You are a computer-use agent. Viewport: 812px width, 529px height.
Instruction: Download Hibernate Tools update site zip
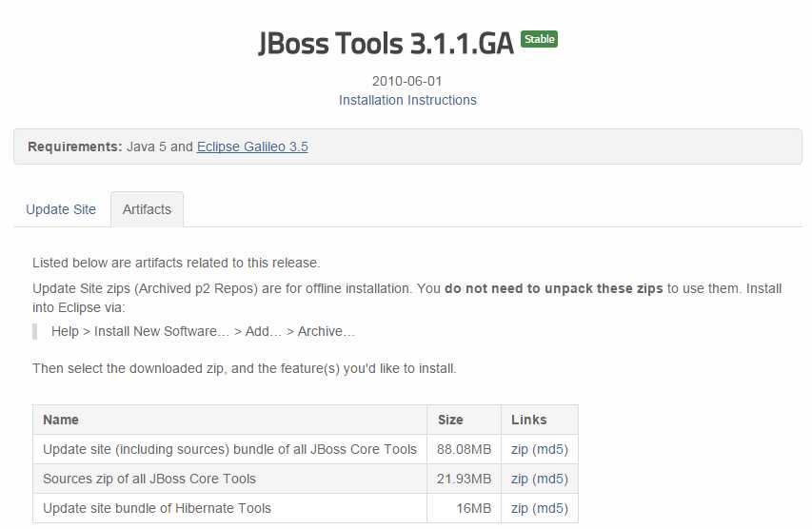tap(520, 508)
